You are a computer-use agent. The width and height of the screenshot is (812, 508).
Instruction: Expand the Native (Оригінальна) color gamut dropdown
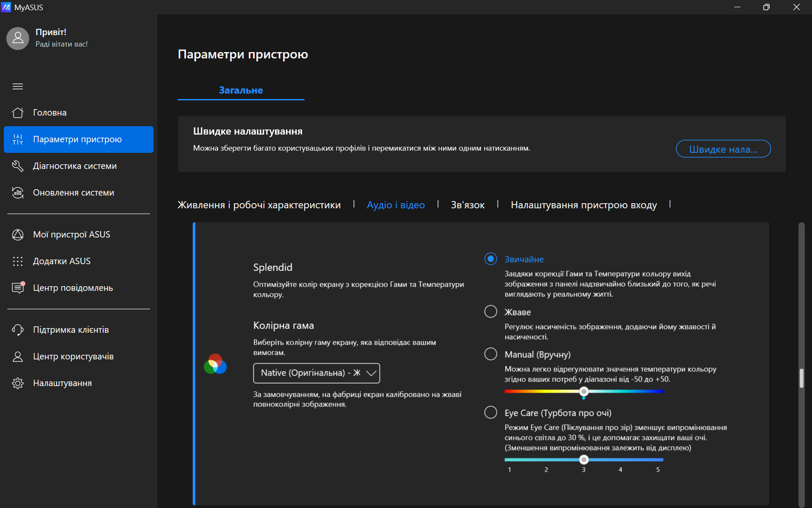click(x=316, y=373)
